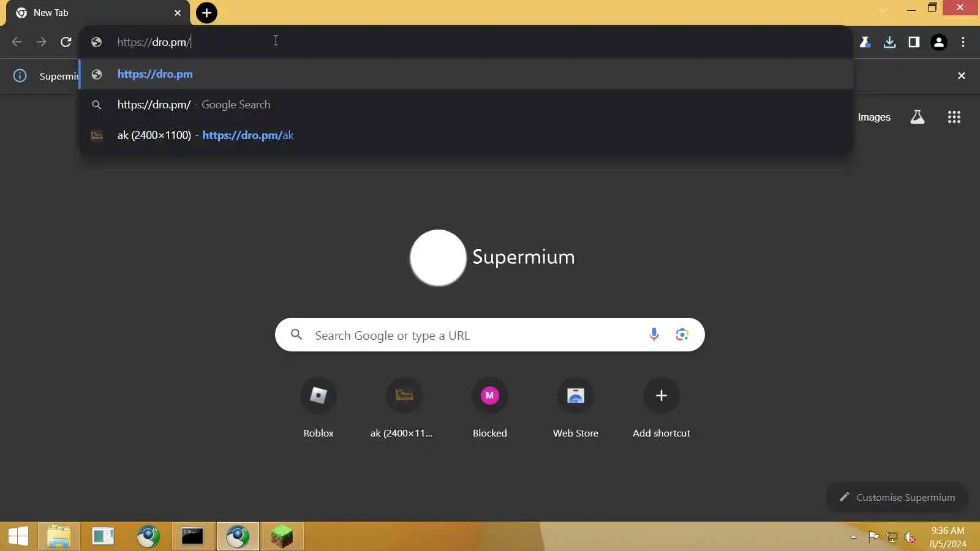
Task: Open Search Labs flask icon
Action: [917, 117]
